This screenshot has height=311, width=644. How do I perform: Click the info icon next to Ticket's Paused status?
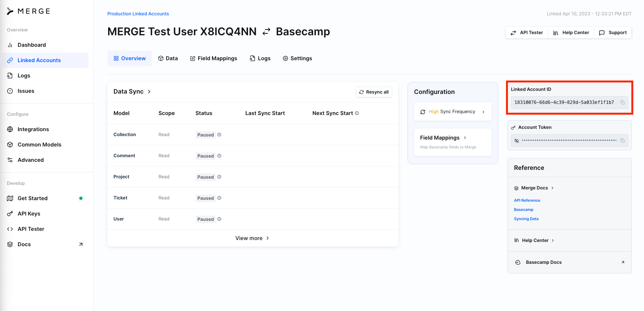(x=219, y=198)
